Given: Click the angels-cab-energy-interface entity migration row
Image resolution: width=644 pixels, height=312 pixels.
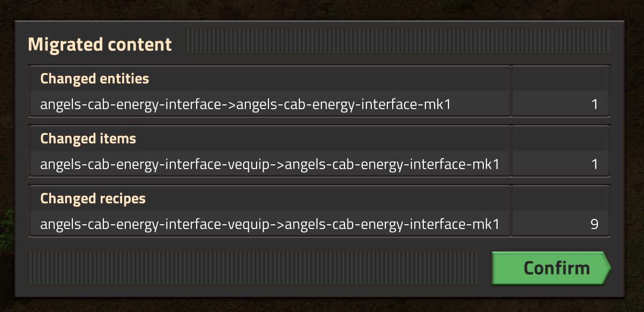Looking at the screenshot, I should (245, 104).
